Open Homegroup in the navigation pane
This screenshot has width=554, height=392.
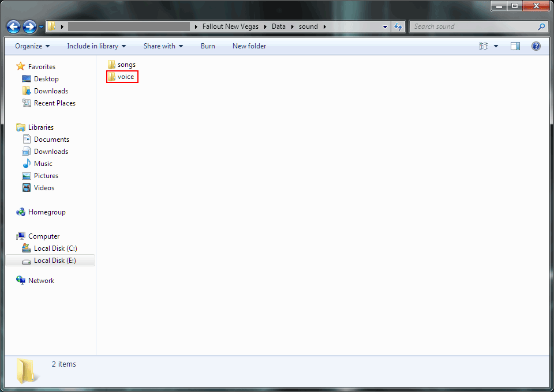point(46,212)
